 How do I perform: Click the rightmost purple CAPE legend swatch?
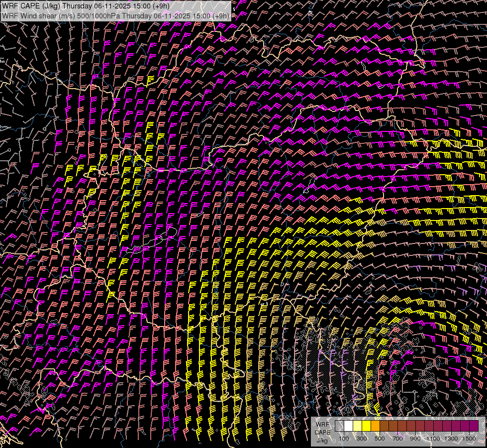point(474,426)
